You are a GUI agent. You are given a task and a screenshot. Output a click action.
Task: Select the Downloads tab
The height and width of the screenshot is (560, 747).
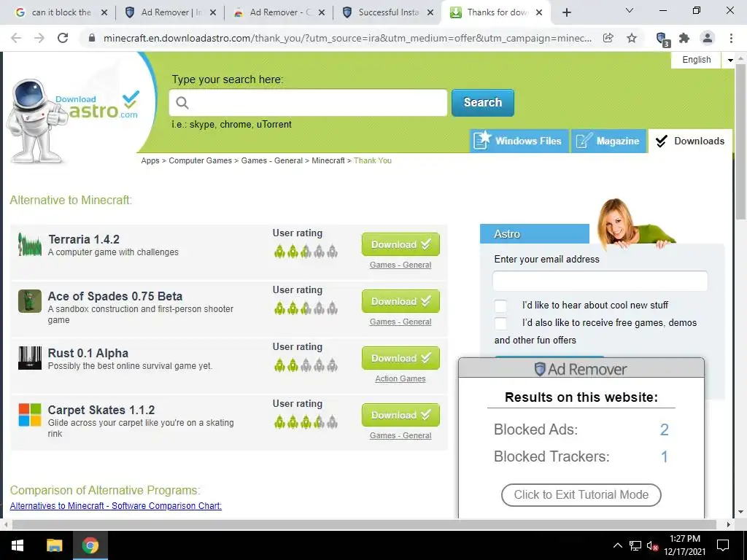(690, 141)
